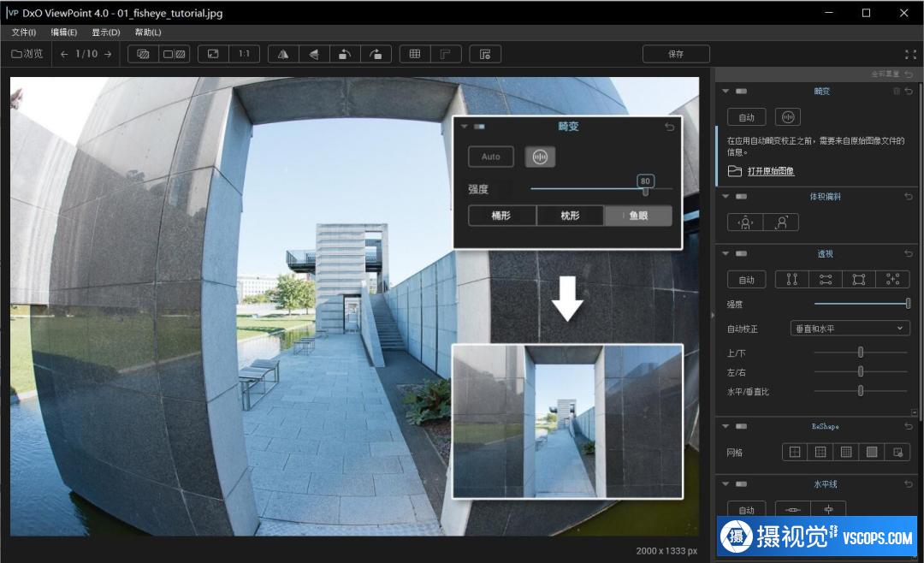Open the 自动校正 垂直和水平 dropdown
Viewport: 924px width, 563px height.
850,329
